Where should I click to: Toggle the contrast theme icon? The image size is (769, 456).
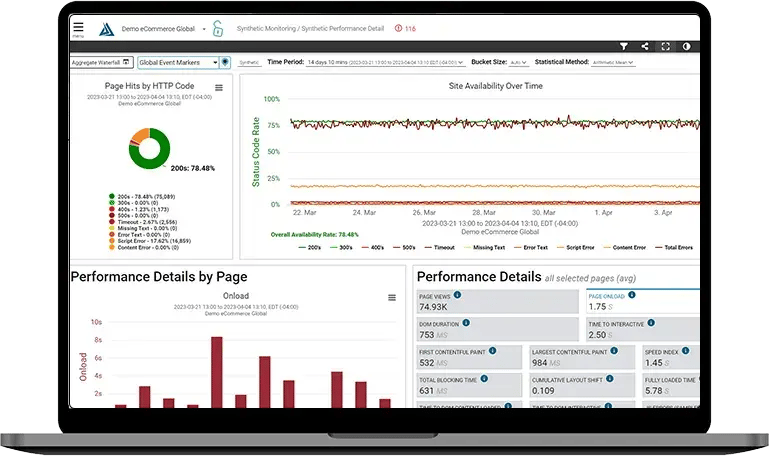(x=686, y=46)
